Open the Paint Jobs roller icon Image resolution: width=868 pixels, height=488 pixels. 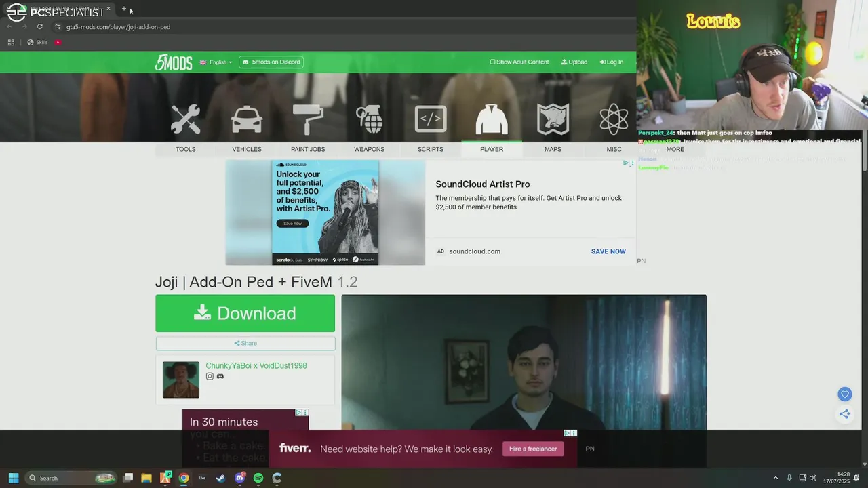[x=308, y=119]
